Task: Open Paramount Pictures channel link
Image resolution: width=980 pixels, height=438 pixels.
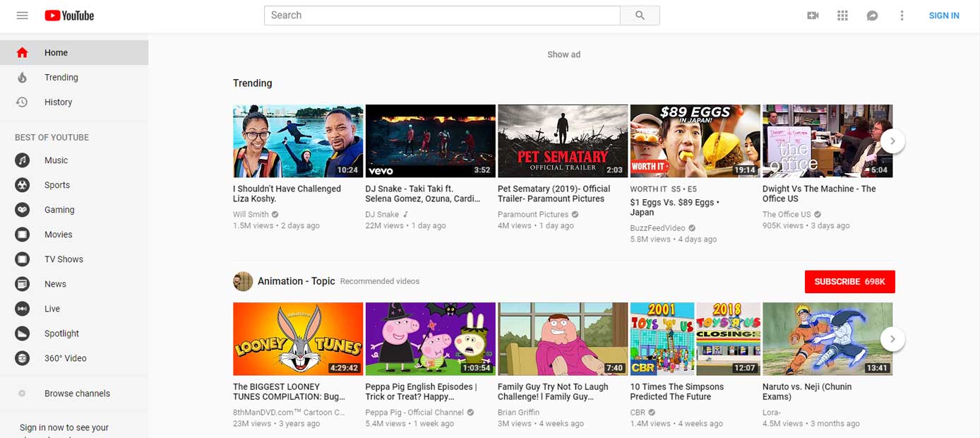Action: (533, 215)
